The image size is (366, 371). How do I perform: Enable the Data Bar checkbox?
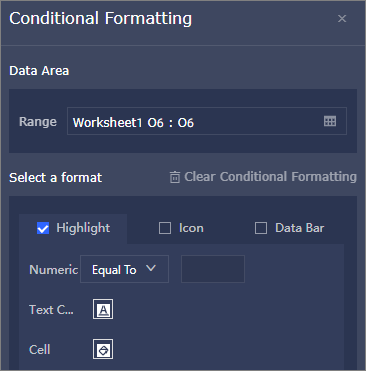point(261,228)
